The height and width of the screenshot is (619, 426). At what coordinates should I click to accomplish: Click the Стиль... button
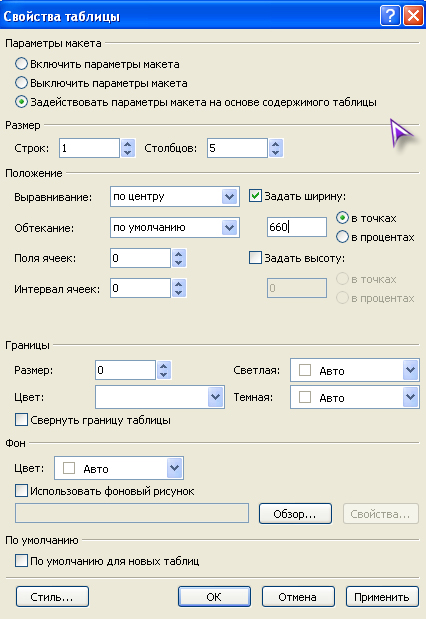52,597
